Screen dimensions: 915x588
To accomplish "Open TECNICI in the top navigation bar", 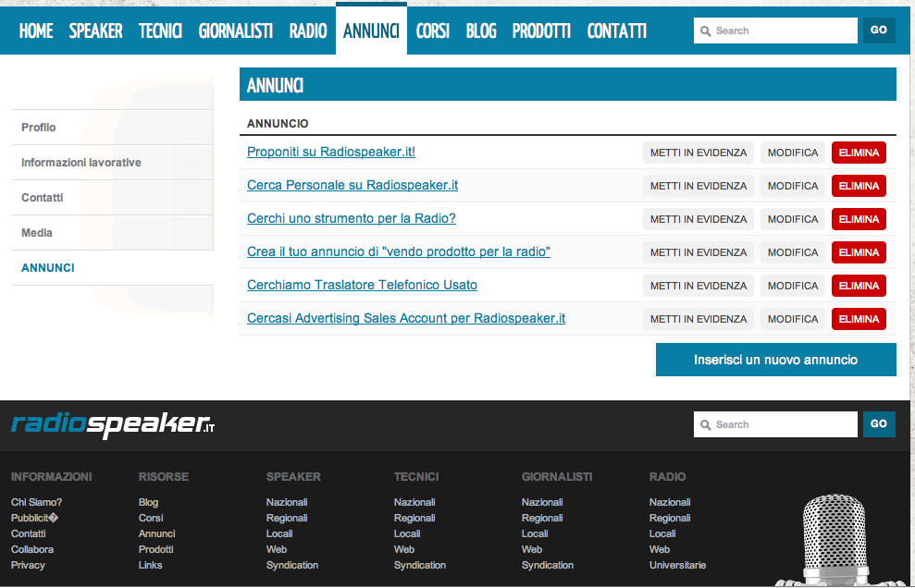I will click(160, 31).
